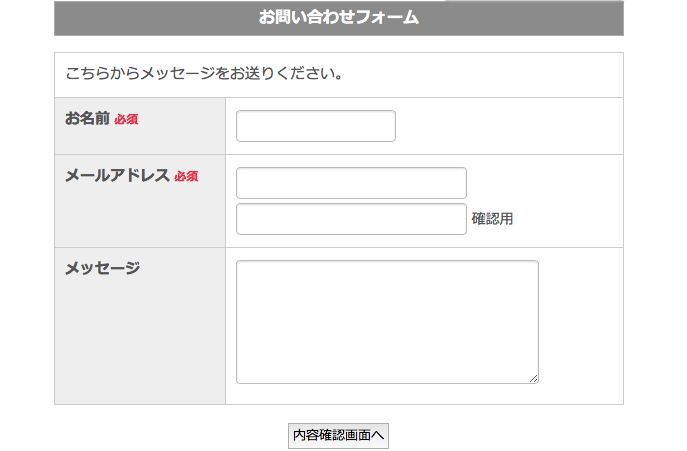The image size is (687, 451).
Task: Click the 確認用 label text
Action: (492, 219)
